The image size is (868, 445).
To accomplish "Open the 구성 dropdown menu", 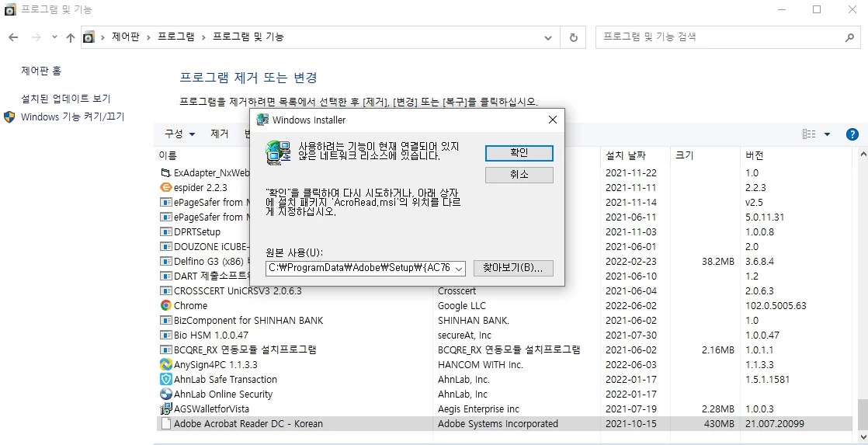I will click(180, 134).
